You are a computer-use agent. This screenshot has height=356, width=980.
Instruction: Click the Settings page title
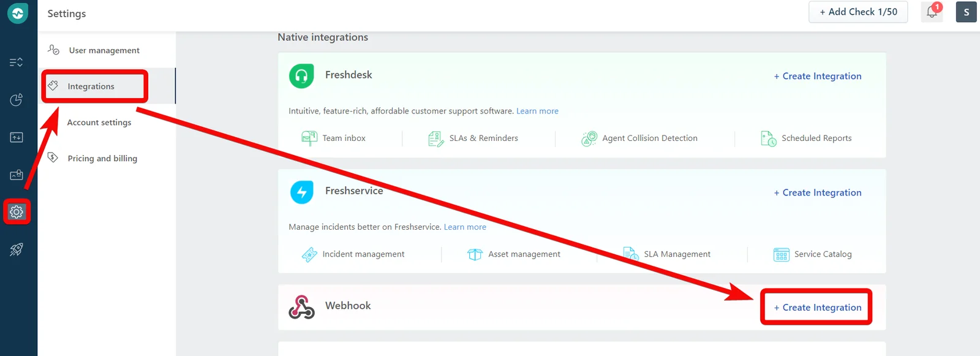click(x=67, y=13)
